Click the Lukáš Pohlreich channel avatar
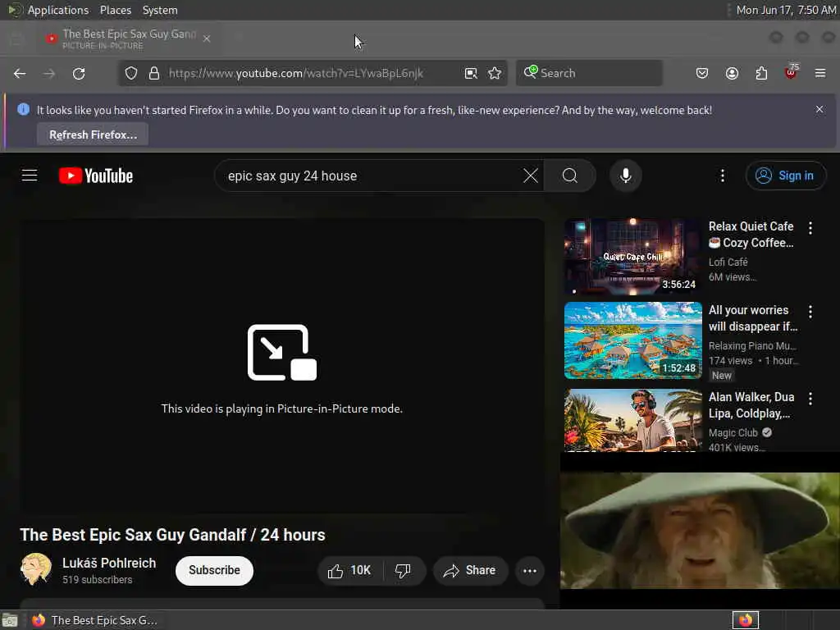 35,569
